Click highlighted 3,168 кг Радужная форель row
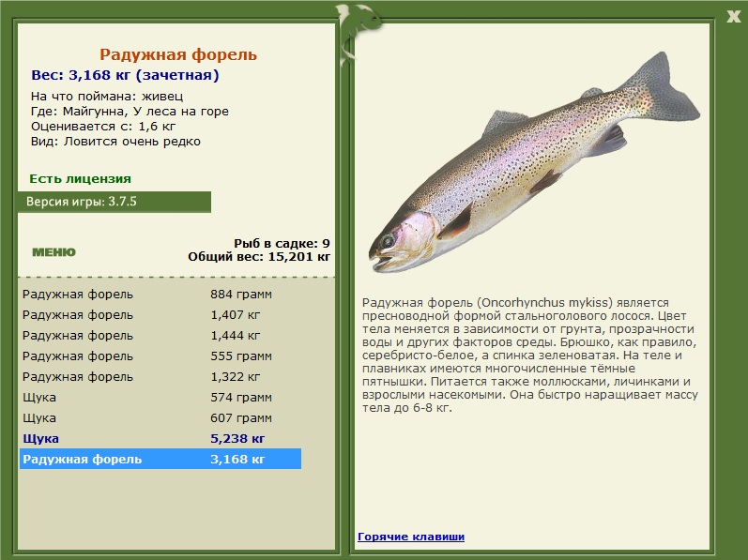This screenshot has width=748, height=560. click(x=160, y=459)
